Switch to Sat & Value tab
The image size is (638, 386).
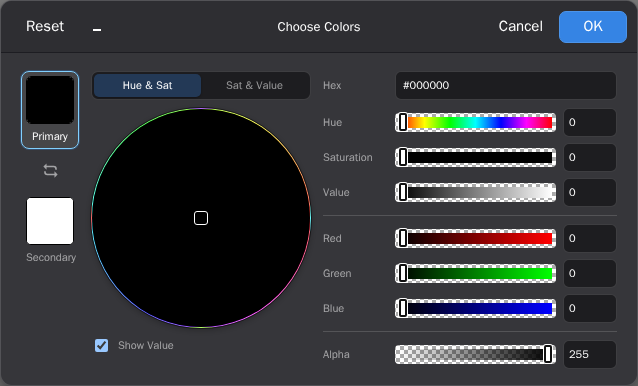click(254, 85)
